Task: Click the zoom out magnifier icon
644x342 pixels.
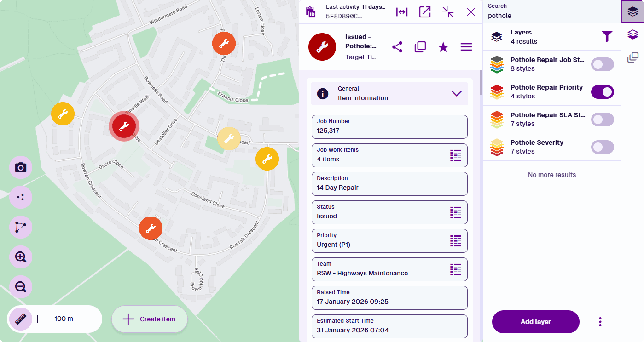Action: pyautogui.click(x=20, y=287)
